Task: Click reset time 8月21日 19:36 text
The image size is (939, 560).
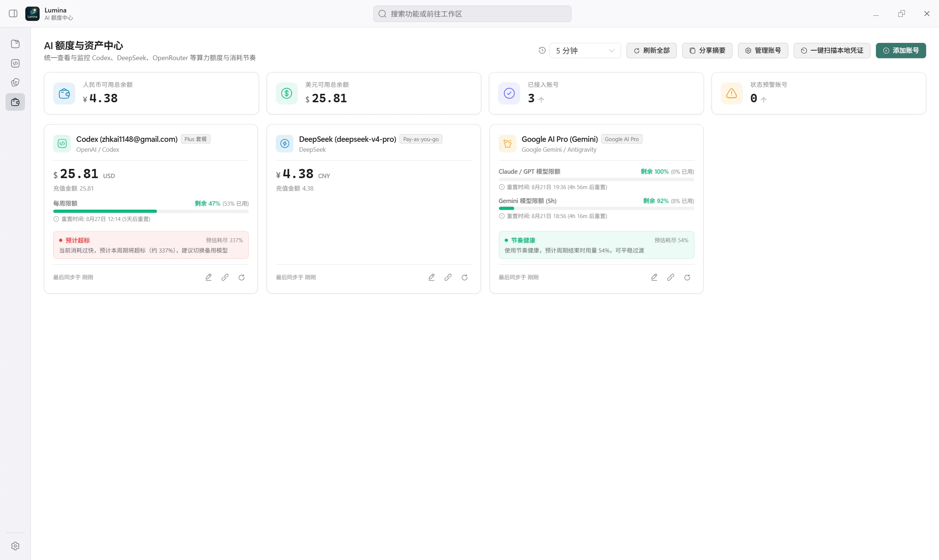Action: tap(557, 187)
